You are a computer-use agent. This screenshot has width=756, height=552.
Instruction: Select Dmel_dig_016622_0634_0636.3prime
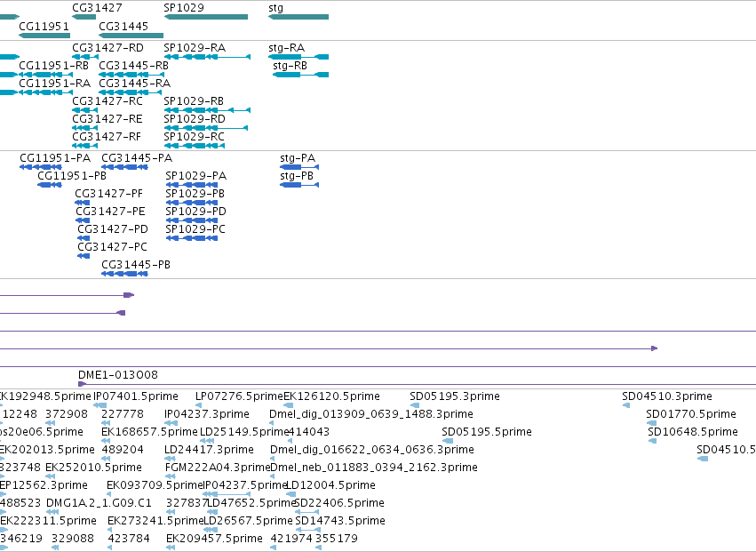(371, 450)
